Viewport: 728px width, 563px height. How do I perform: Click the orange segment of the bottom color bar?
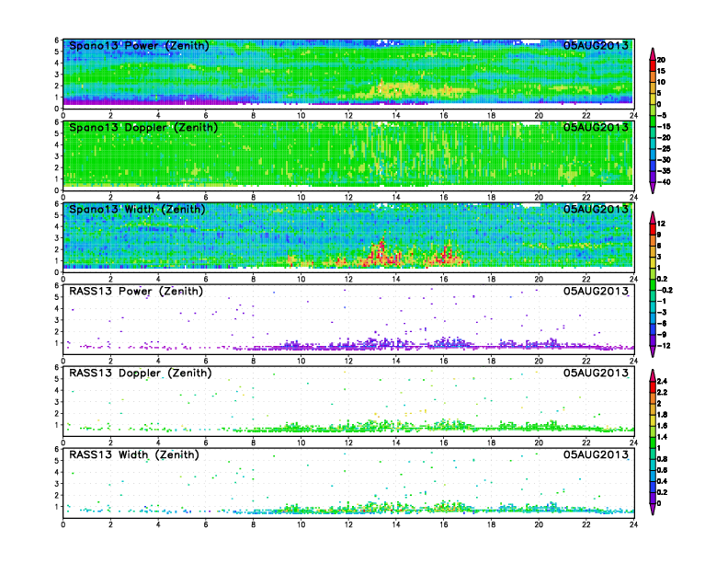coord(653,398)
